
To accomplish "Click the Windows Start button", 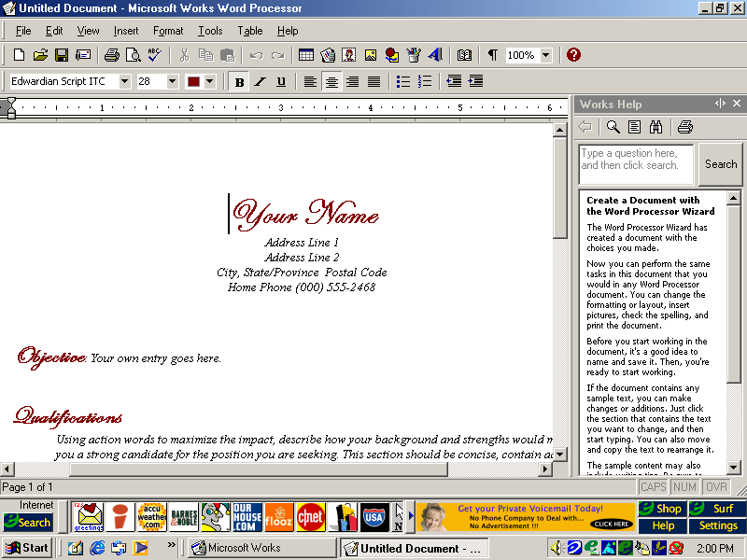I will pyautogui.click(x=27, y=548).
